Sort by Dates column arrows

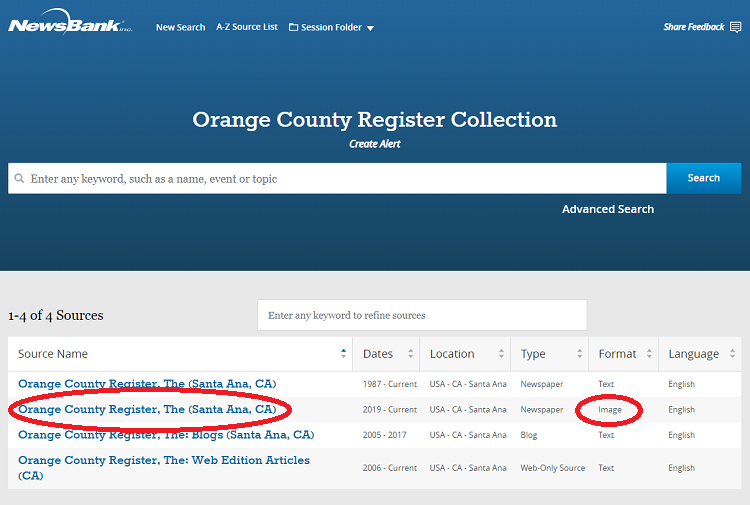click(410, 353)
